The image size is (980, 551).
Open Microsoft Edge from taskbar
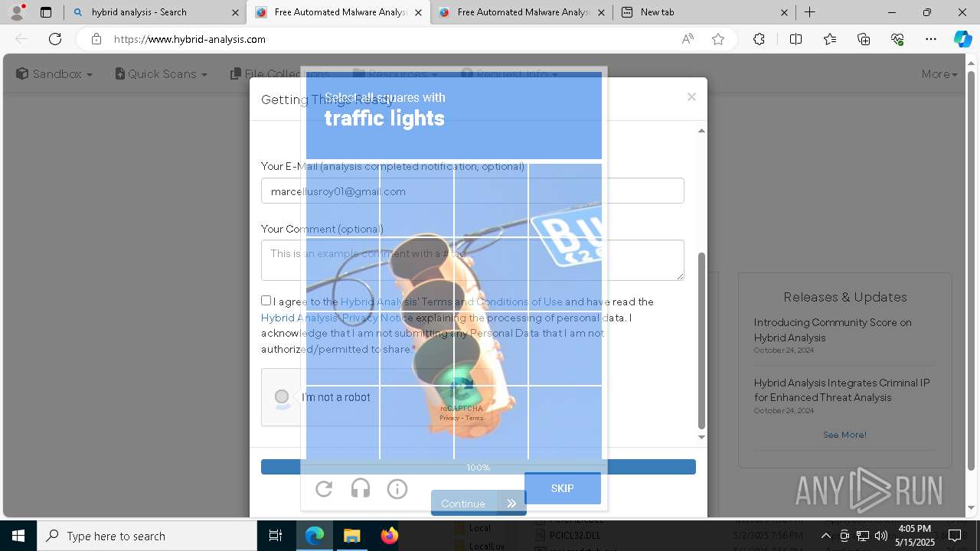click(x=315, y=536)
